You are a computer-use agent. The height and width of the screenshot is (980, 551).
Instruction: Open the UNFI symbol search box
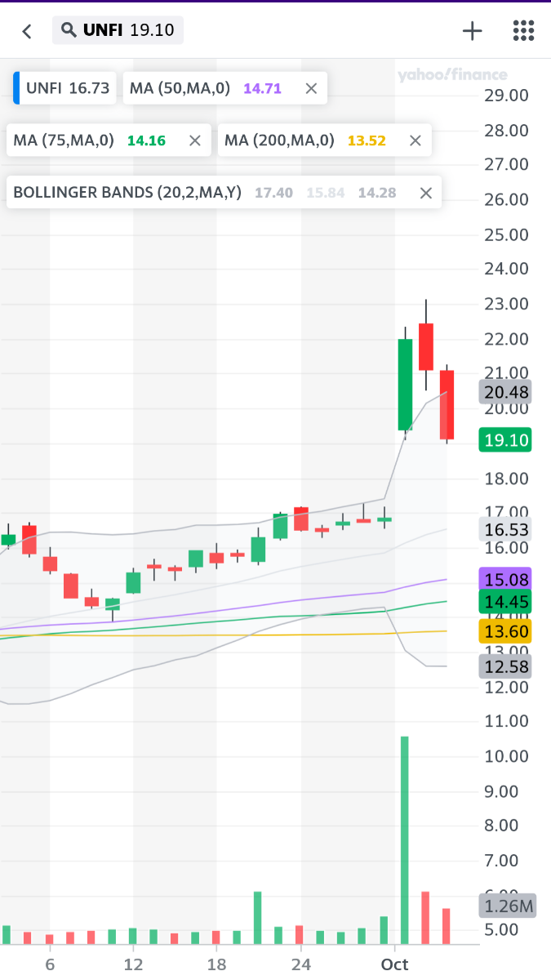point(118,31)
